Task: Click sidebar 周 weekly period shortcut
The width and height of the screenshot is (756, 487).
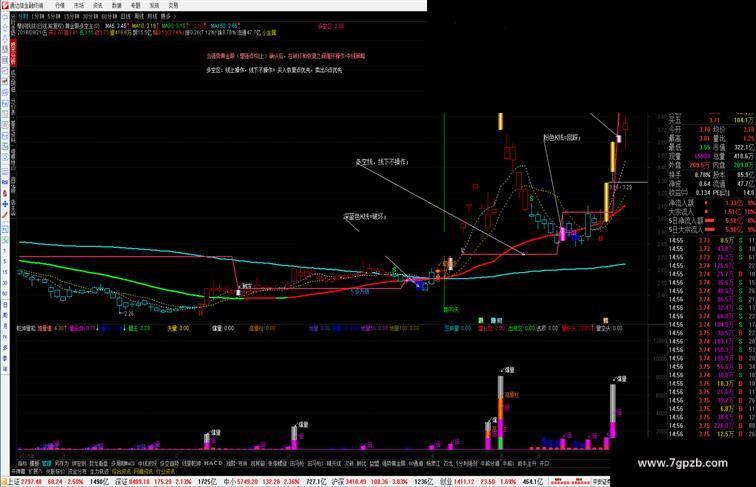Action: click(x=5, y=315)
